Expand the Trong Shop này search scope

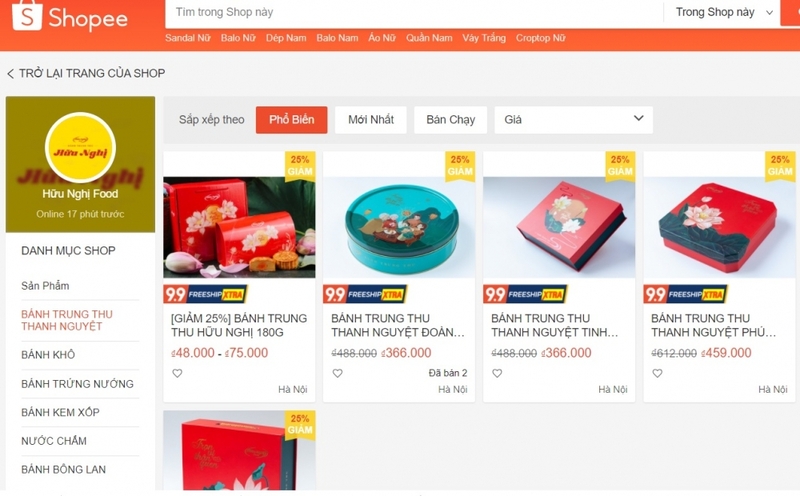point(723,12)
